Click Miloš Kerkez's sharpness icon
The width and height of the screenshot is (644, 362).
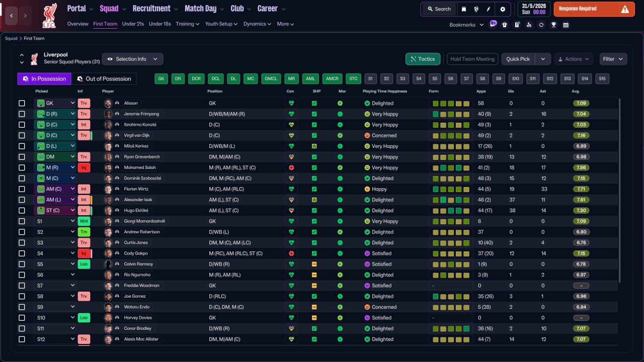pos(314,146)
